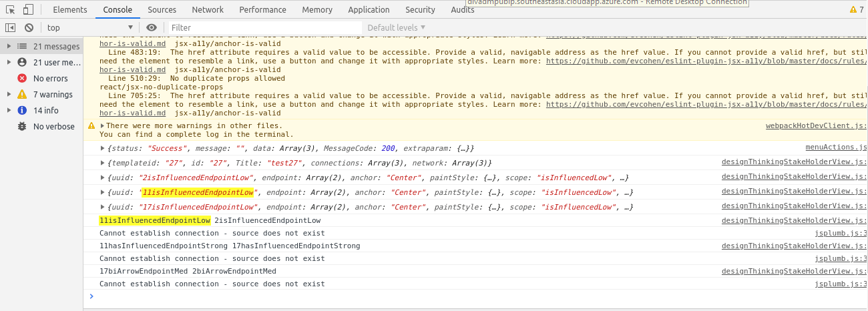The height and width of the screenshot is (311, 868).
Task: Select the No errors red icon filter
Action: tap(22, 78)
